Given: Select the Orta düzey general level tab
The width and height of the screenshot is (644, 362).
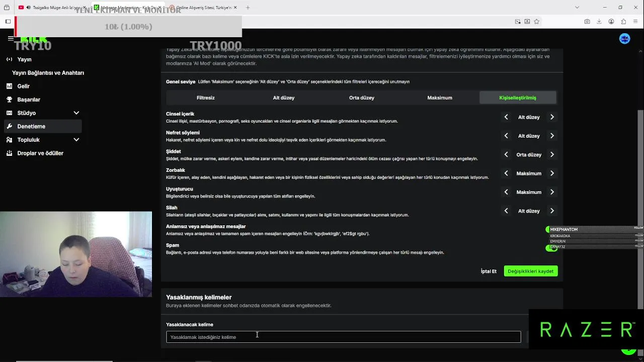Looking at the screenshot, I should coord(362,98).
